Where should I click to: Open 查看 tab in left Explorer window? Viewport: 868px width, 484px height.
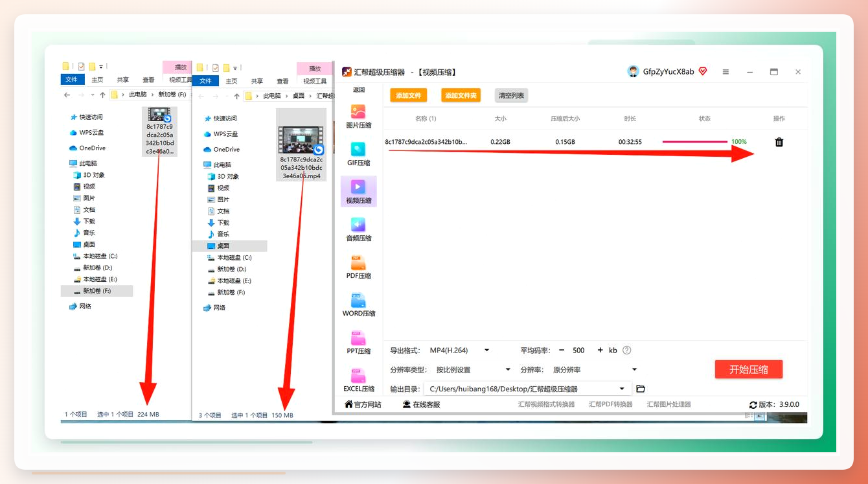[x=148, y=80]
